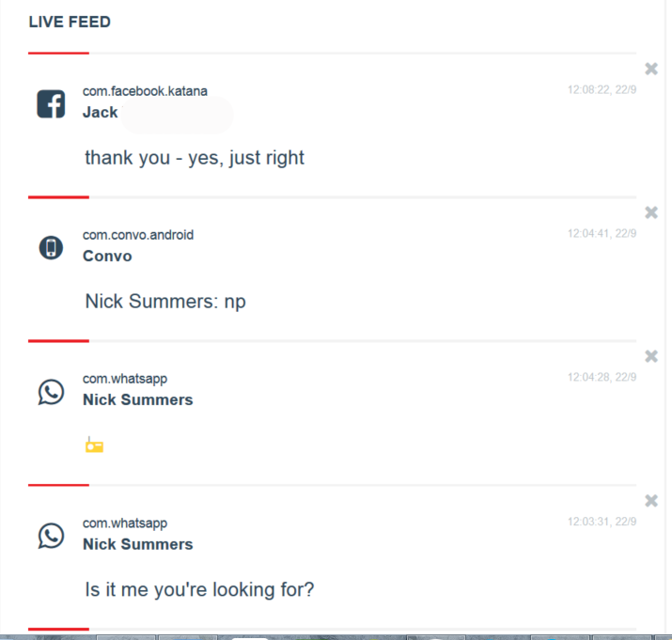Click the Convo sender title

107,256
